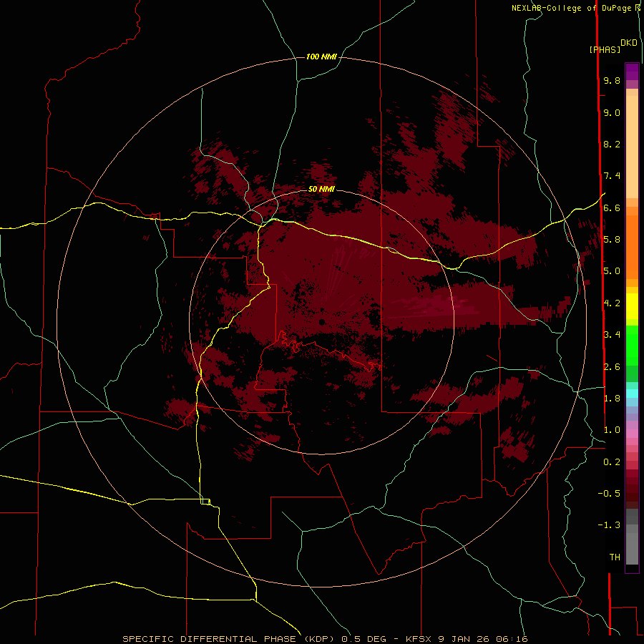This screenshot has height=644, width=644.
Task: Select the cyan band of color scale
Action: (632, 393)
